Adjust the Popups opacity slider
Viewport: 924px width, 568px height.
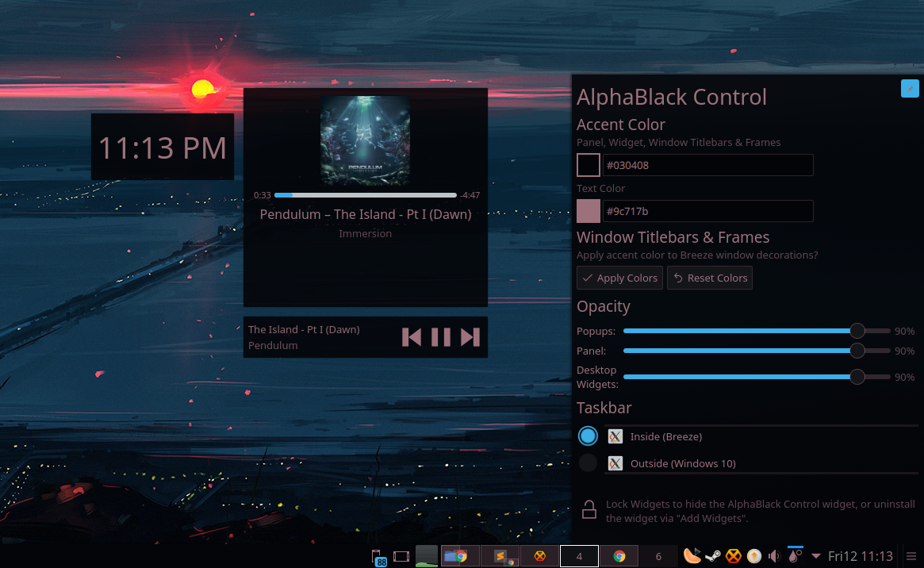757,331
